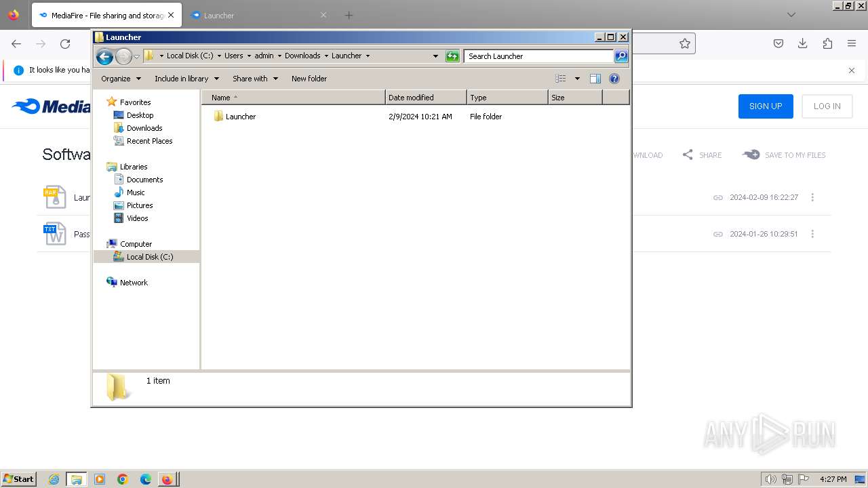Click the New folder button
Image resolution: width=868 pixels, height=488 pixels.
(309, 79)
